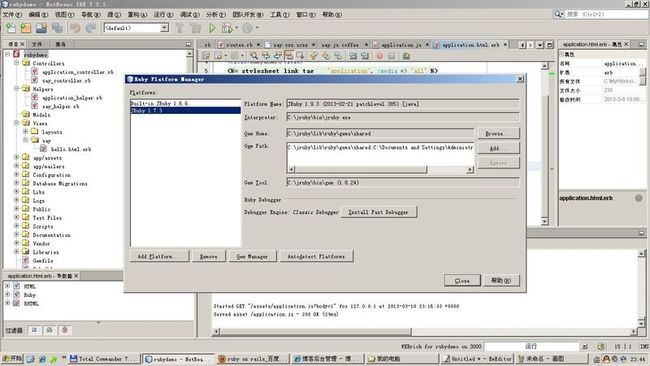Open the 编辑 Edit menu
The width and height of the screenshot is (650, 366).
[38, 15]
